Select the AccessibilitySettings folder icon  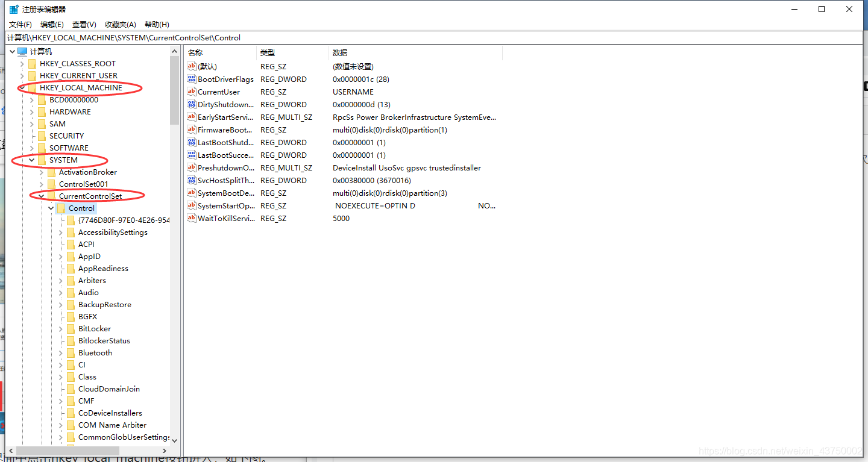point(71,233)
